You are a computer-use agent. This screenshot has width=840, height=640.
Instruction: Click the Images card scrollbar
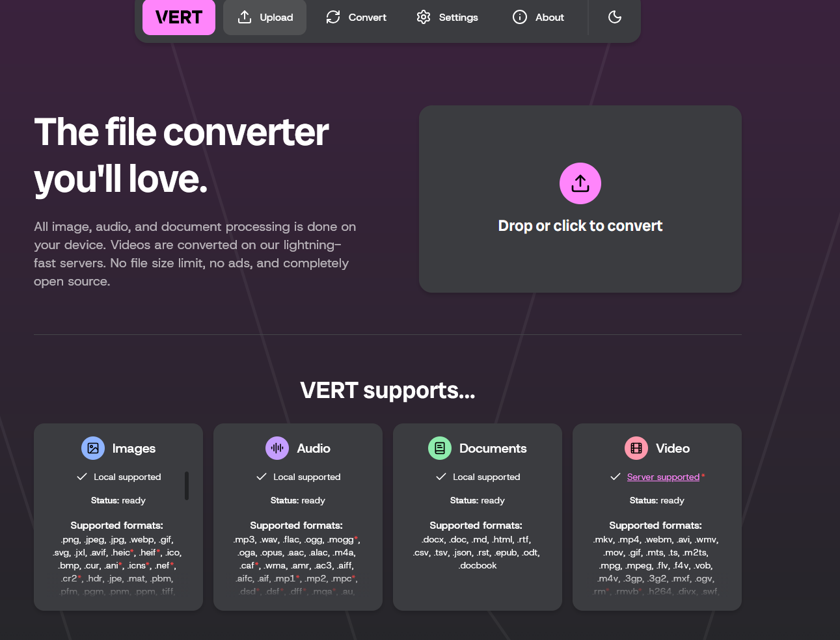click(x=187, y=486)
